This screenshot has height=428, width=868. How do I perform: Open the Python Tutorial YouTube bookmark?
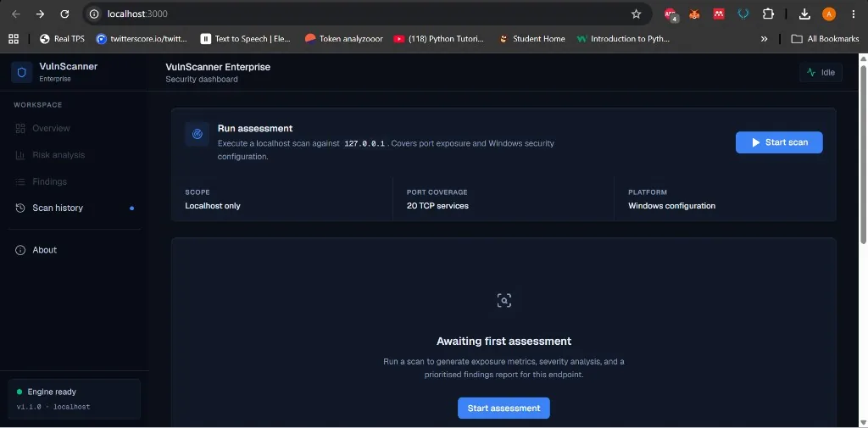pyautogui.click(x=439, y=39)
